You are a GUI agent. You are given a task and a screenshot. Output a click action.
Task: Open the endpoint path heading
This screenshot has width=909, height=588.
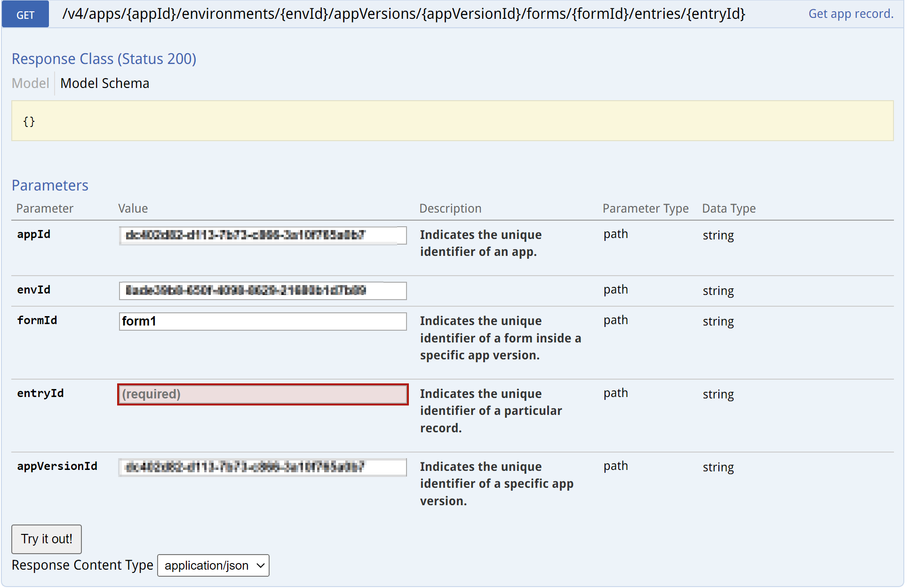point(403,14)
